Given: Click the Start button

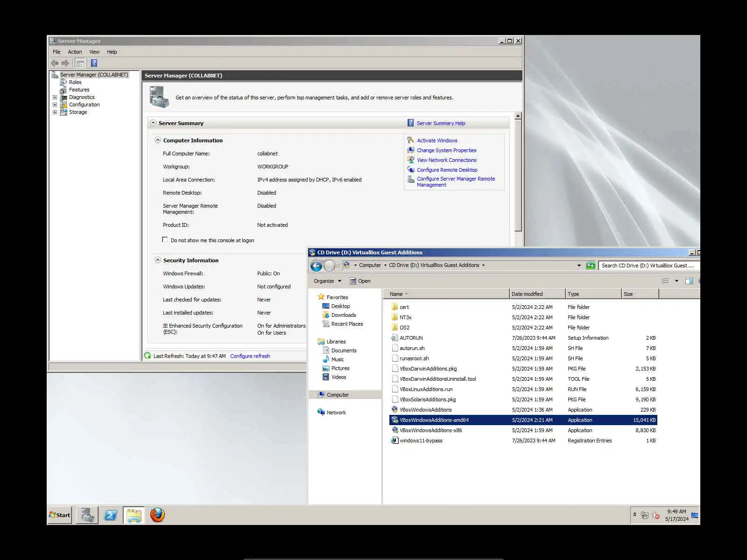Looking at the screenshot, I should (59, 515).
